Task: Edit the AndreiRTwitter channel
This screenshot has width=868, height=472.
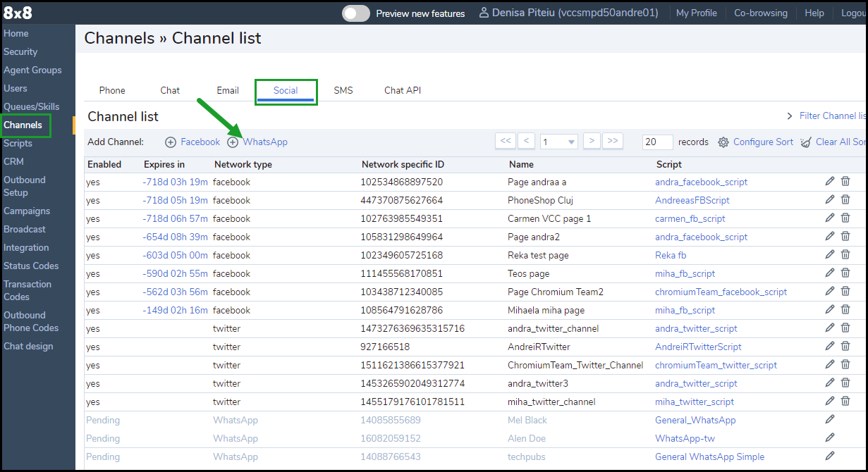Action: (830, 346)
